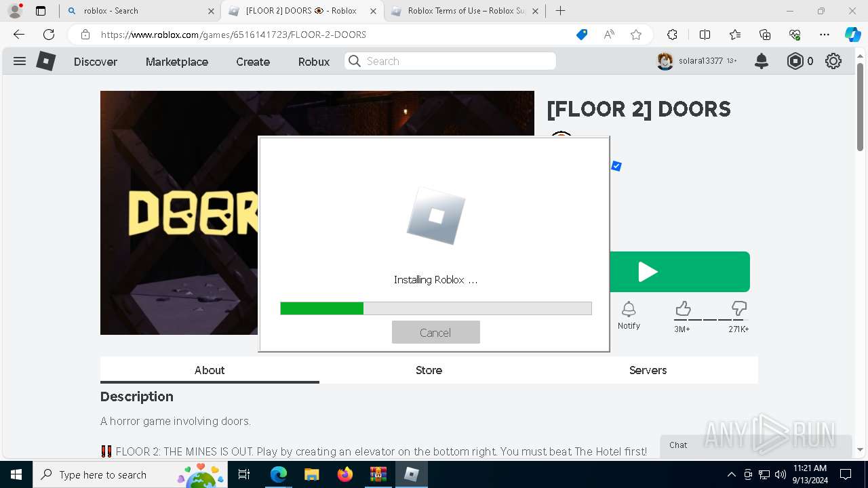The width and height of the screenshot is (868, 488).
Task: Open the Roblox notifications bell
Action: point(762,61)
